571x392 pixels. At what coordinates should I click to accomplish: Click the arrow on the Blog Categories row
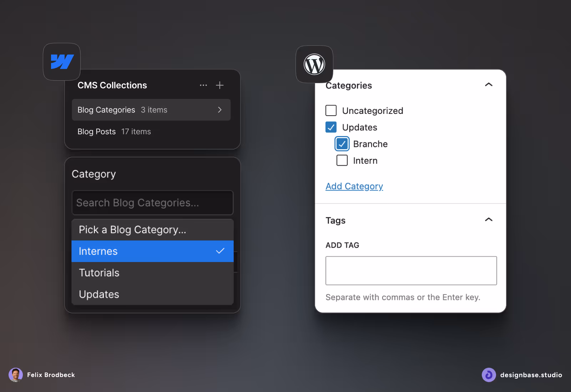(x=219, y=110)
